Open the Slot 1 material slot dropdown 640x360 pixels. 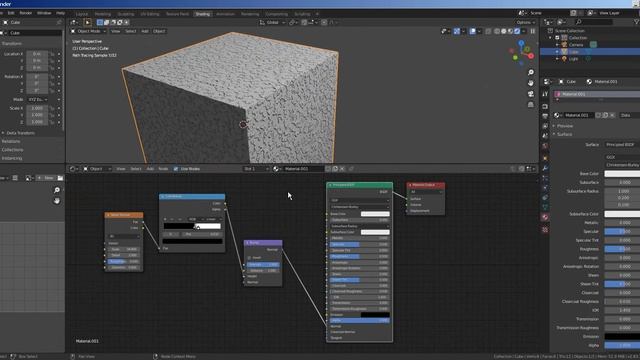point(256,169)
